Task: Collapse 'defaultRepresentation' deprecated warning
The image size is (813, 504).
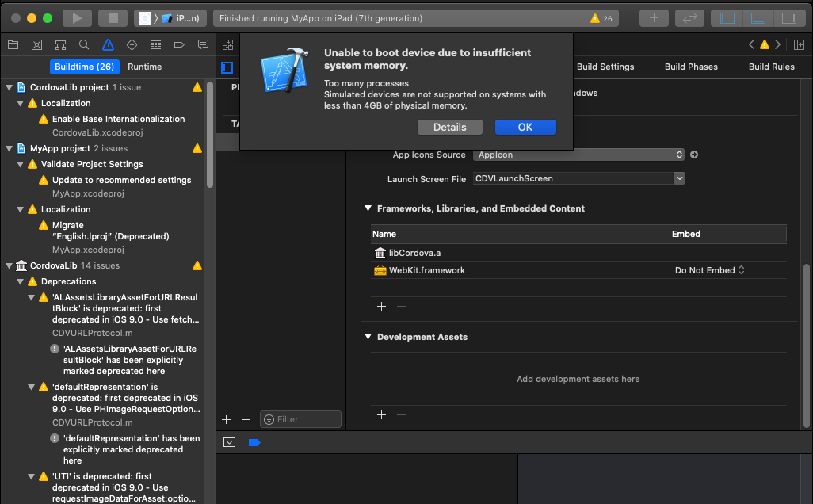Action: 31,387
